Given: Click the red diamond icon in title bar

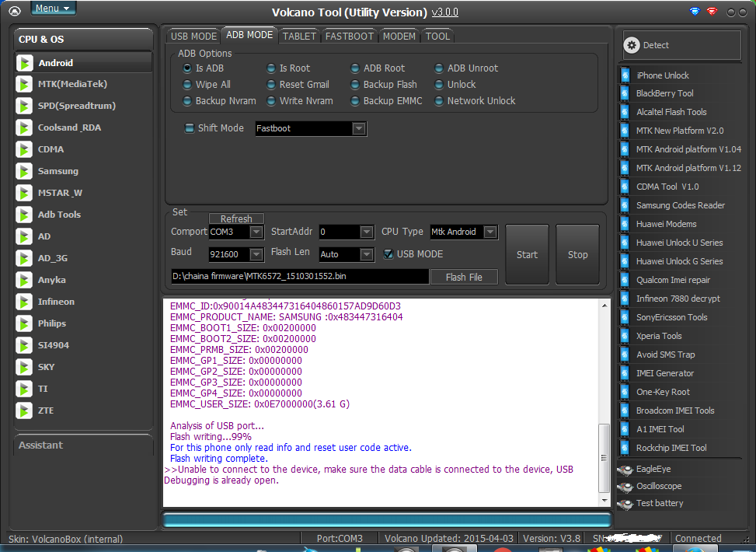Looking at the screenshot, I should 712,12.
